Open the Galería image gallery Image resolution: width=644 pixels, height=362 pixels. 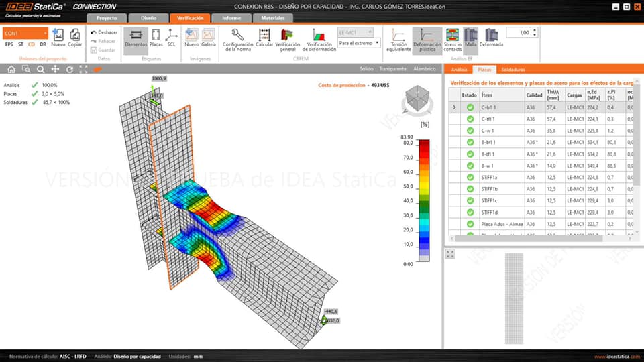[x=208, y=38]
